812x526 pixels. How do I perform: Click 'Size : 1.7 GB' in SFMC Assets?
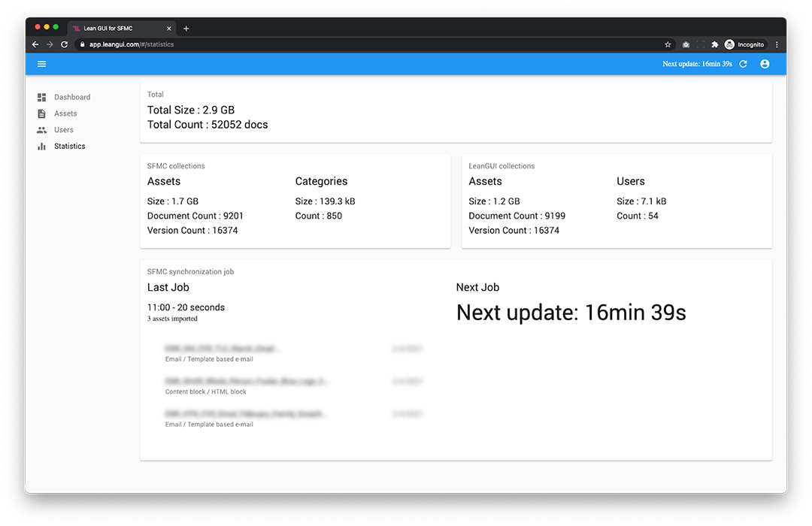coord(172,201)
